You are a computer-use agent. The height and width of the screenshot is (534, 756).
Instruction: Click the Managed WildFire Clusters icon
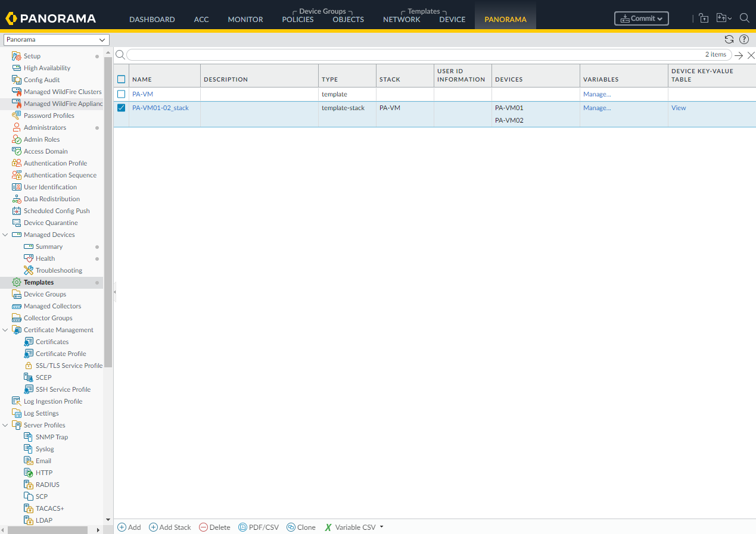pyautogui.click(x=17, y=92)
